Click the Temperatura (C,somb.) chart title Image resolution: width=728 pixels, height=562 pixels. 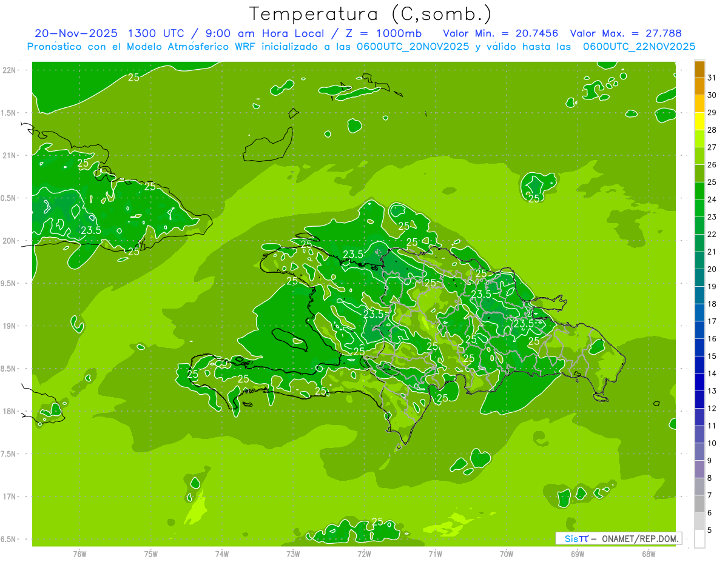(370, 13)
